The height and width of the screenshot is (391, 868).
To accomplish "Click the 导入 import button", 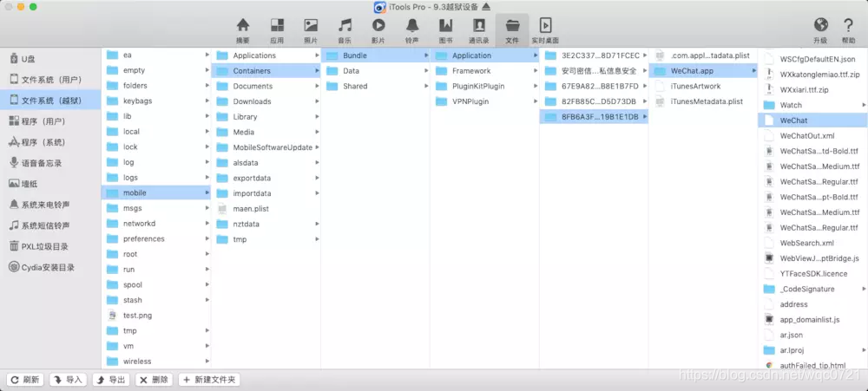I will pyautogui.click(x=68, y=380).
